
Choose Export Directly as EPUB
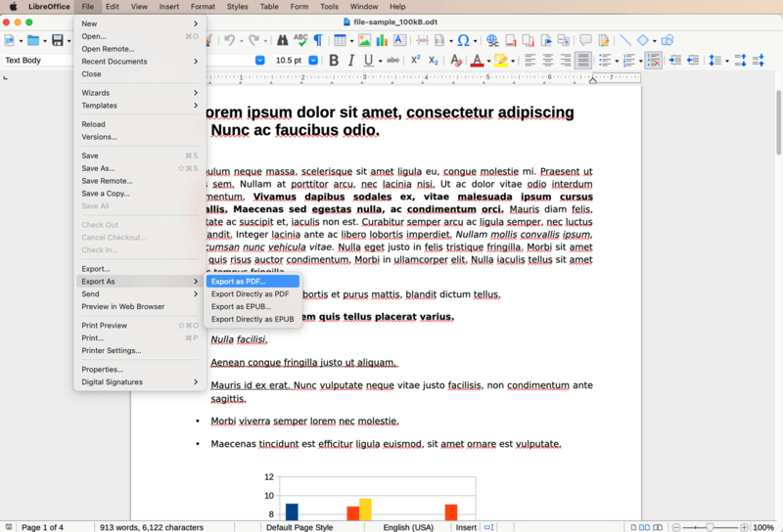253,319
